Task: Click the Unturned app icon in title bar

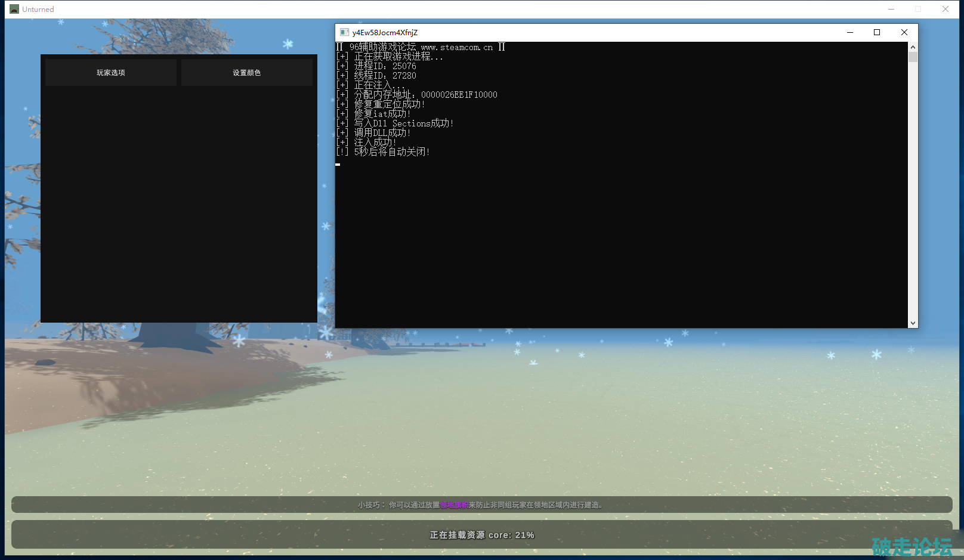Action: click(14, 9)
